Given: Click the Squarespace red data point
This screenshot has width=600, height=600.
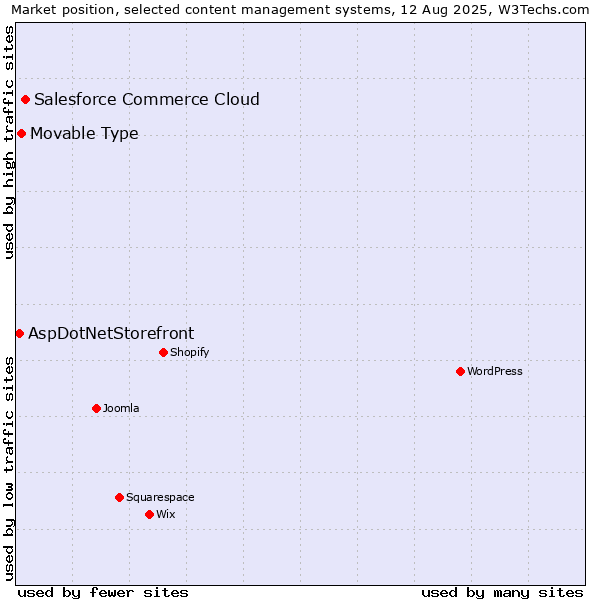Looking at the screenshot, I should [119, 497].
